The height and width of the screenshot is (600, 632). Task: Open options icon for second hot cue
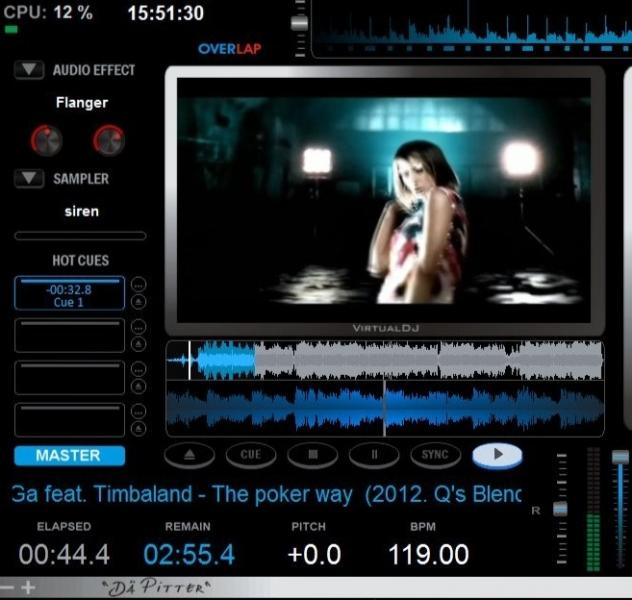139,327
